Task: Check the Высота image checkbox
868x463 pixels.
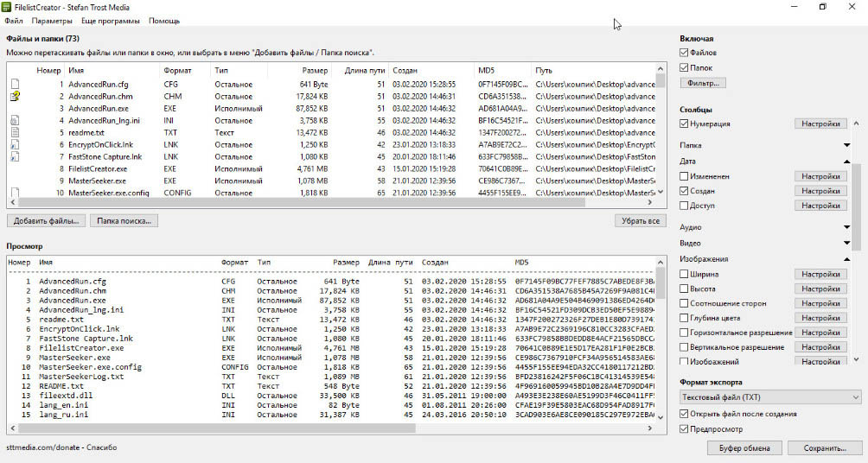Action: coord(684,289)
